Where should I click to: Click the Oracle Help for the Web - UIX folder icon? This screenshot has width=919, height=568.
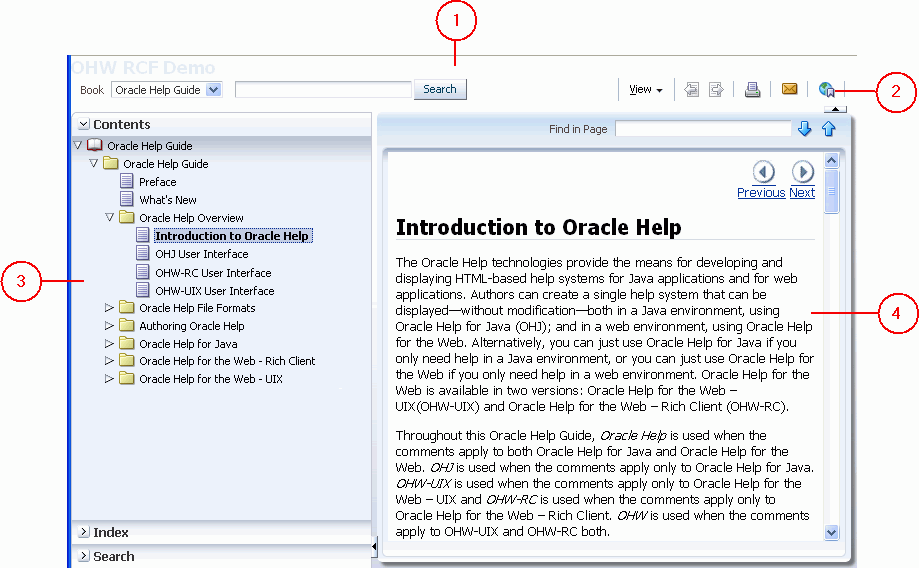click(x=127, y=378)
